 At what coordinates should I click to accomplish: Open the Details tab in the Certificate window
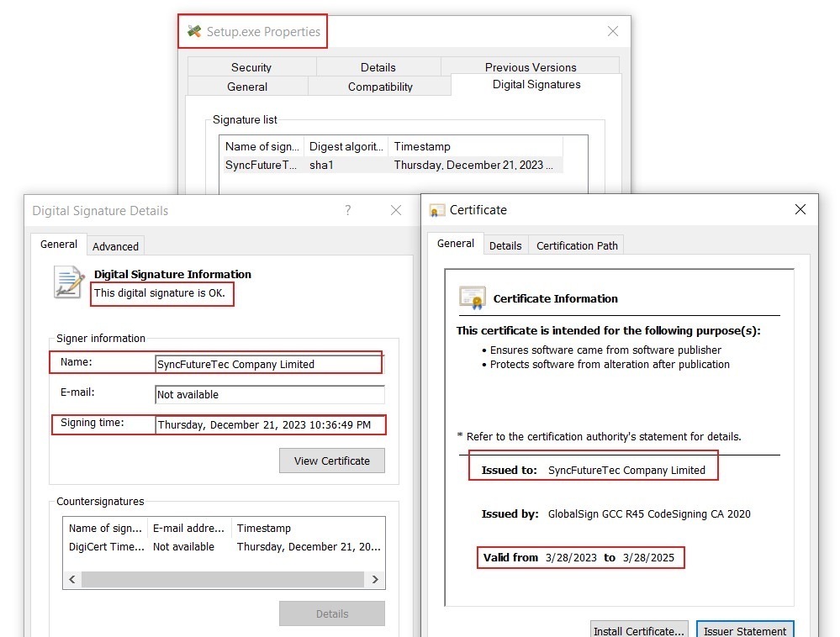[x=505, y=245]
